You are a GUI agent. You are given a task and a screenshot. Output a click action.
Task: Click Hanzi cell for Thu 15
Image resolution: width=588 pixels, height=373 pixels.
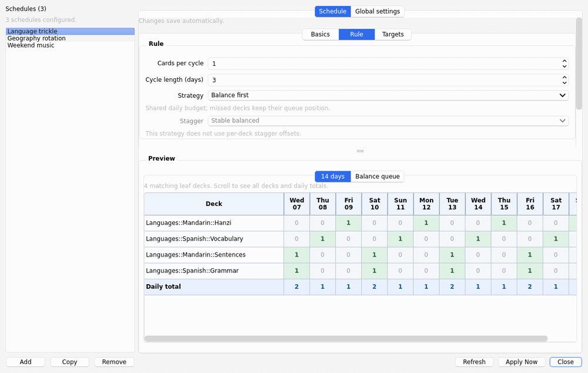(x=504, y=223)
